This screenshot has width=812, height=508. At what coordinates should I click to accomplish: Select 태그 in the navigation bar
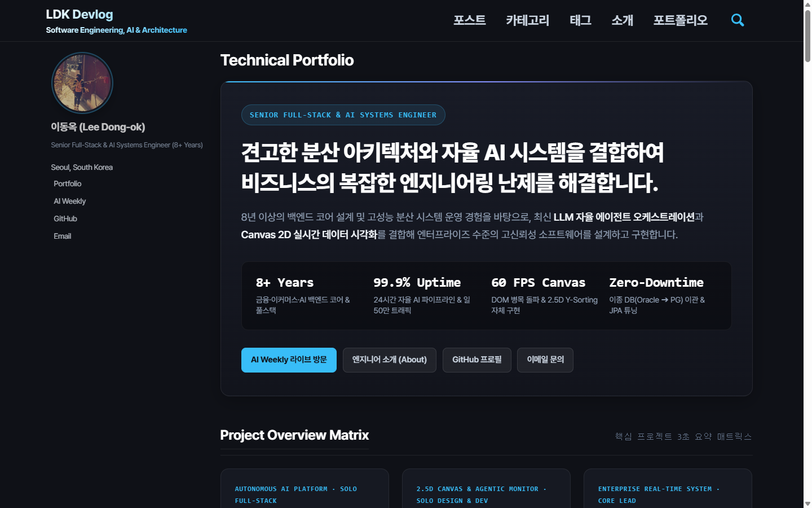pos(580,20)
